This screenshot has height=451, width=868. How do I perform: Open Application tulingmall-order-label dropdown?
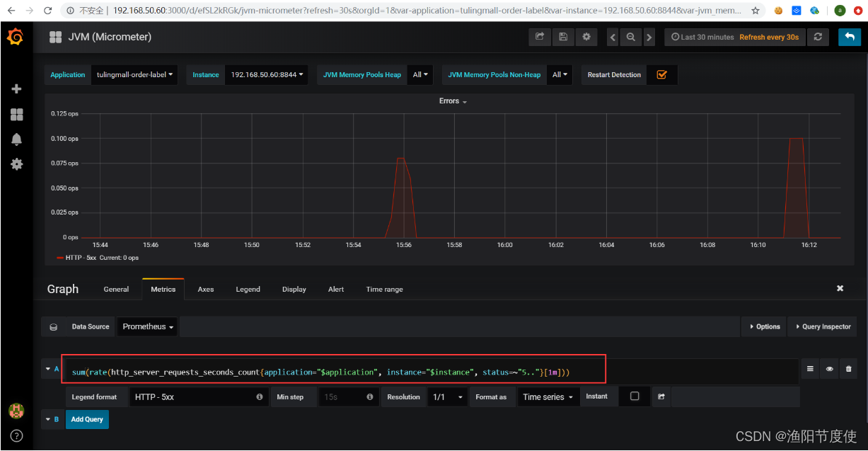(x=134, y=74)
